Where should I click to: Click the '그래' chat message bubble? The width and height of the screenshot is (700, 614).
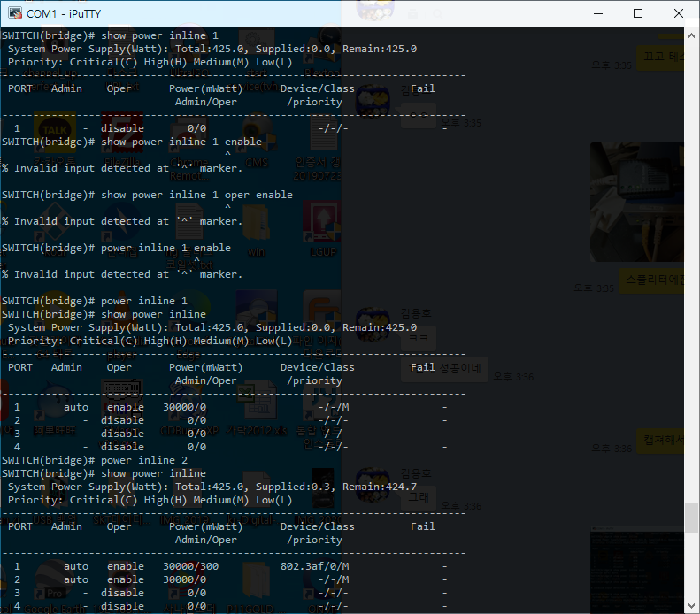[x=418, y=497]
